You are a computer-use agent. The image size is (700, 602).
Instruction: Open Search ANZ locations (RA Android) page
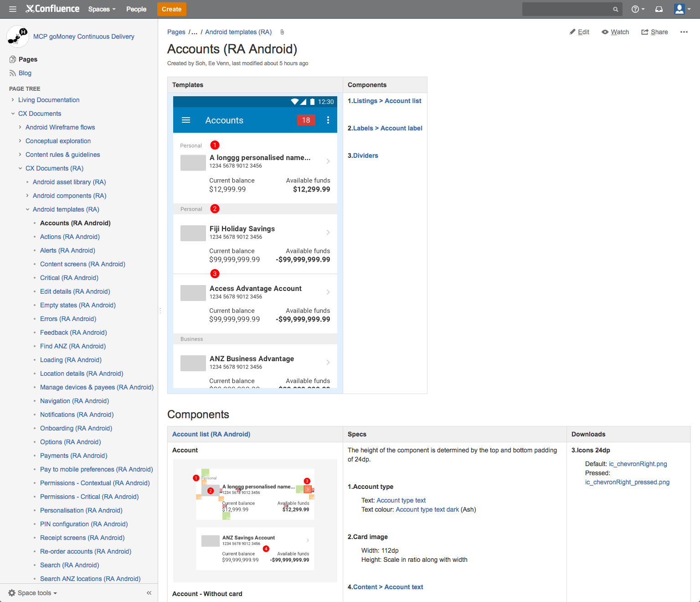coord(90,579)
